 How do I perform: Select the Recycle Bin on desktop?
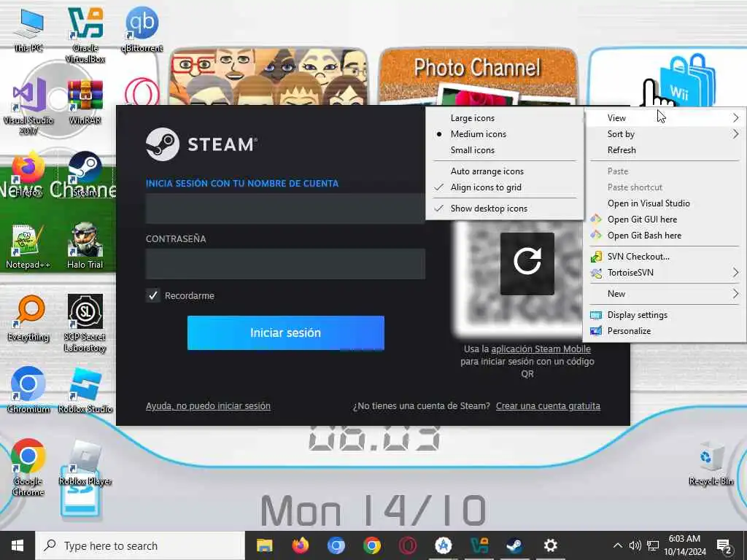point(711,463)
